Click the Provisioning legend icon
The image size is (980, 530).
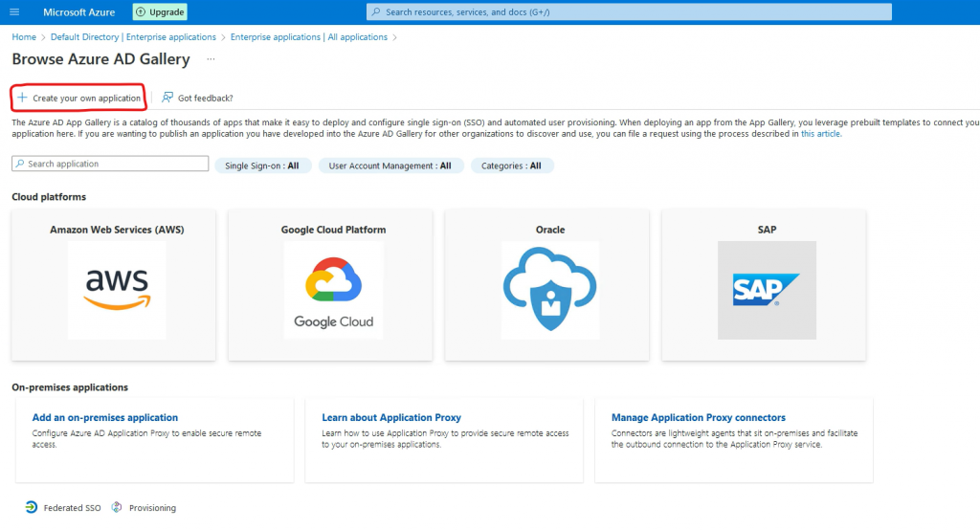click(x=116, y=507)
